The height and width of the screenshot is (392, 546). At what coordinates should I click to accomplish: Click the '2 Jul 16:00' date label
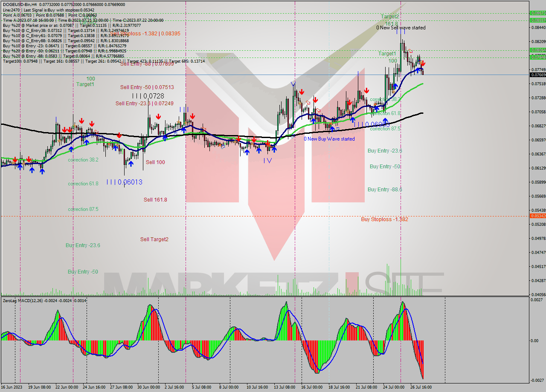[175, 387]
